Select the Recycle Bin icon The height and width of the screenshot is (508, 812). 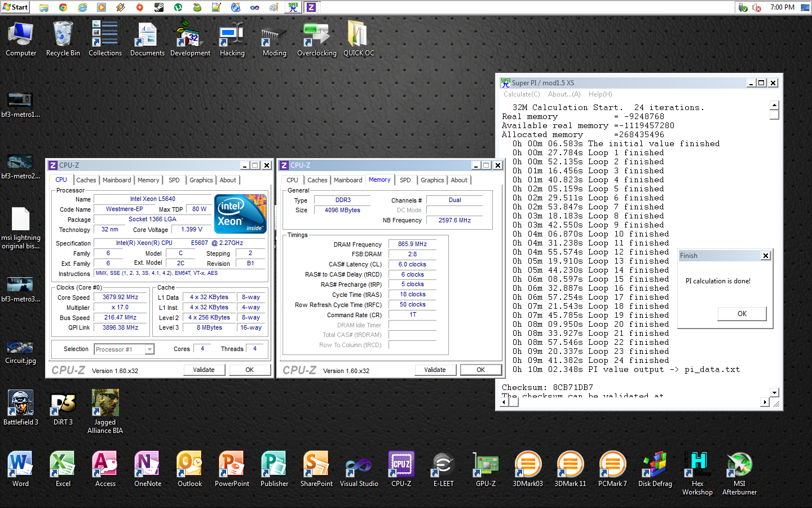click(63, 39)
